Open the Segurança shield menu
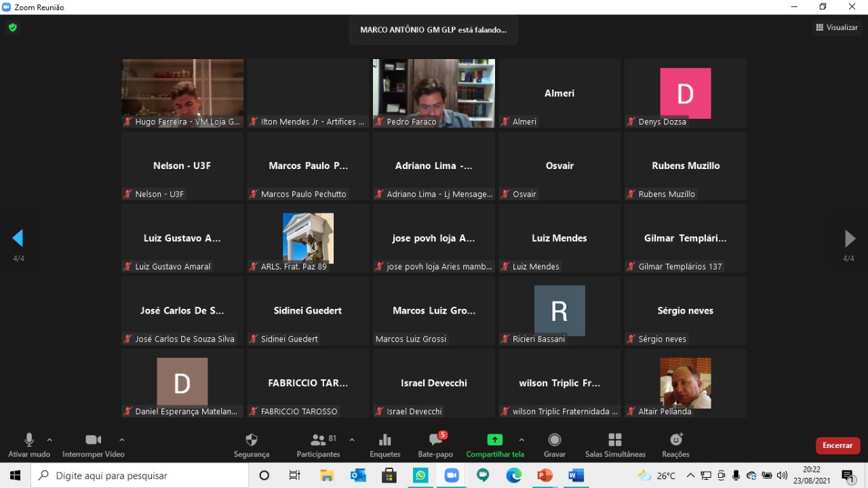 [x=252, y=445]
